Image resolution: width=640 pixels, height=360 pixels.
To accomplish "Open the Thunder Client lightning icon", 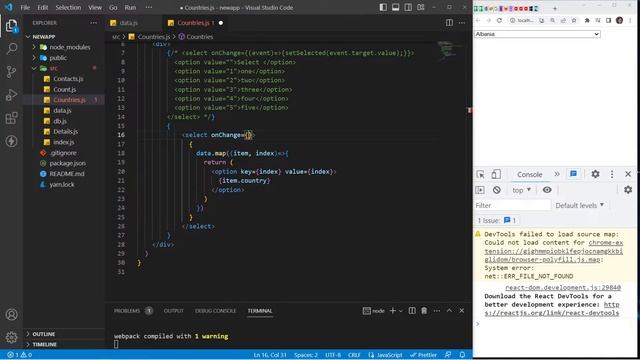I will pyautogui.click(x=11, y=141).
